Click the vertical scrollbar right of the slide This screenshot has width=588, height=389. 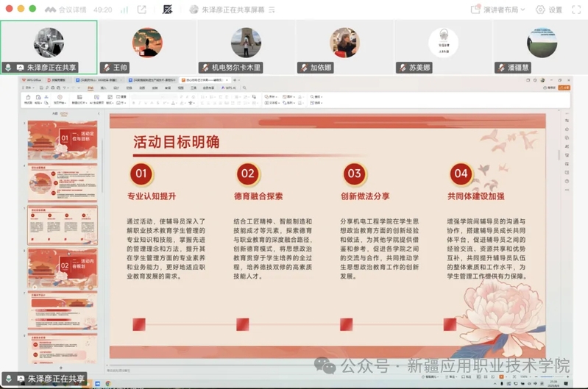[x=557, y=221]
